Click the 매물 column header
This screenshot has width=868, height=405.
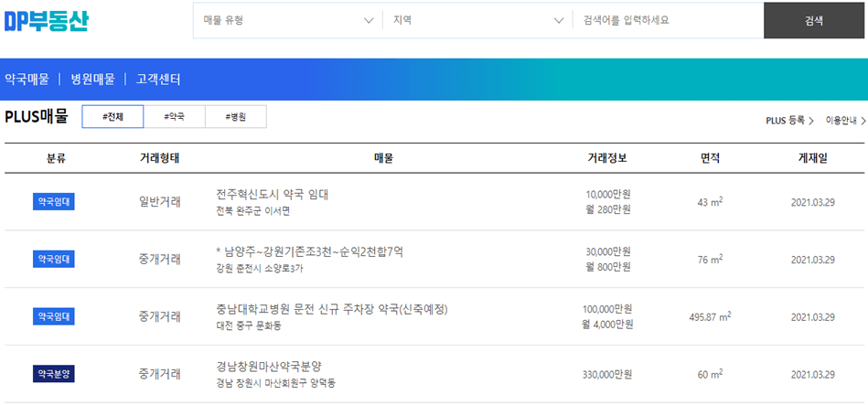tap(383, 158)
